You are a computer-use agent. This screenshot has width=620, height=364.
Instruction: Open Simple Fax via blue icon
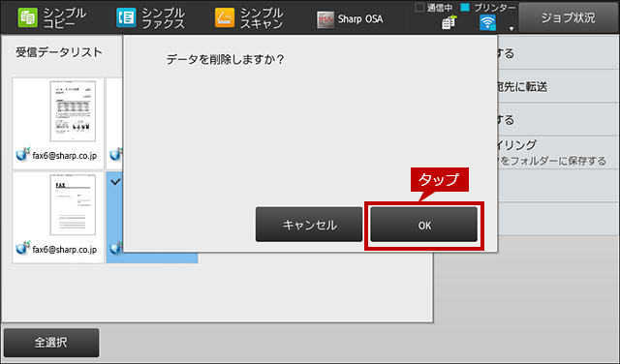tap(126, 18)
